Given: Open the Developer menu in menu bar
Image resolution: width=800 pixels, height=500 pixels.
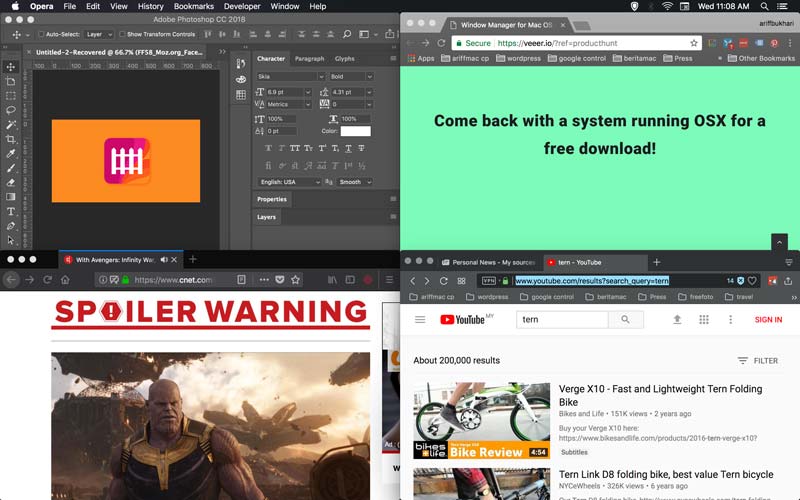Looking at the screenshot, I should [242, 6].
